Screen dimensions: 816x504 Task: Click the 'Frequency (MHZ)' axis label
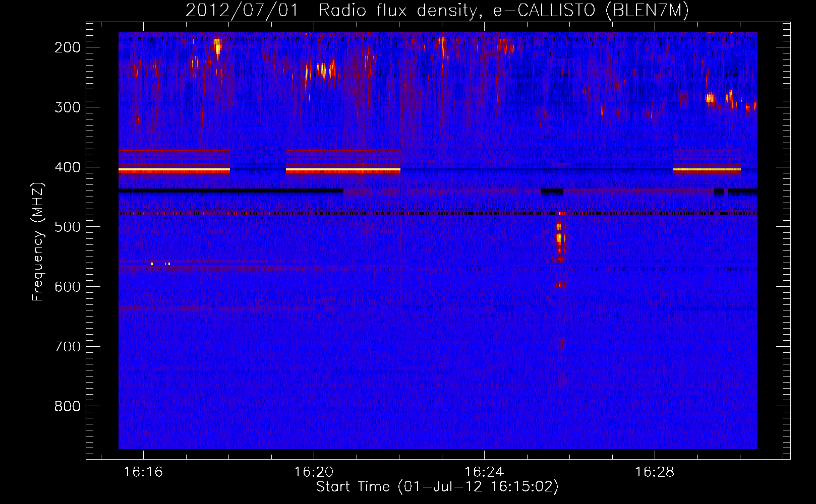point(38,241)
